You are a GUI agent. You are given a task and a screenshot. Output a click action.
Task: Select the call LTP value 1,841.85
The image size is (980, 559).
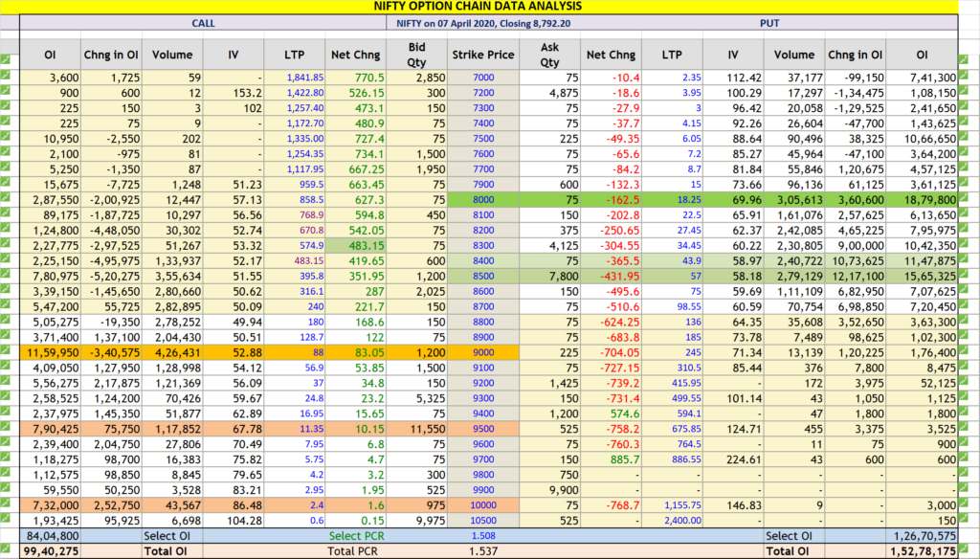point(305,78)
